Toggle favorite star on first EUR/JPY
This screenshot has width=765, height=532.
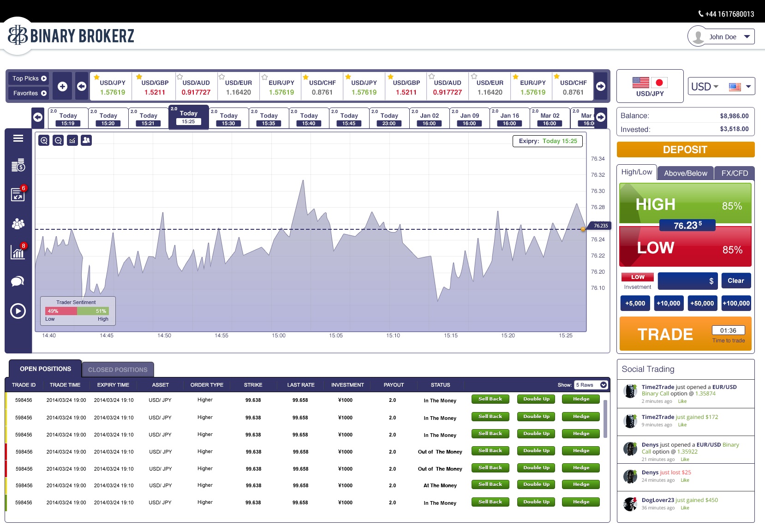point(264,77)
